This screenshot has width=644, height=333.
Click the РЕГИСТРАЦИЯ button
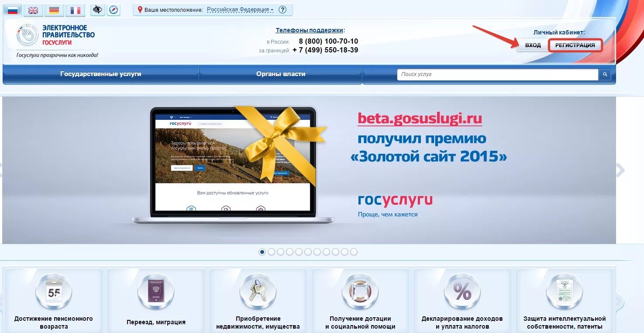click(575, 45)
